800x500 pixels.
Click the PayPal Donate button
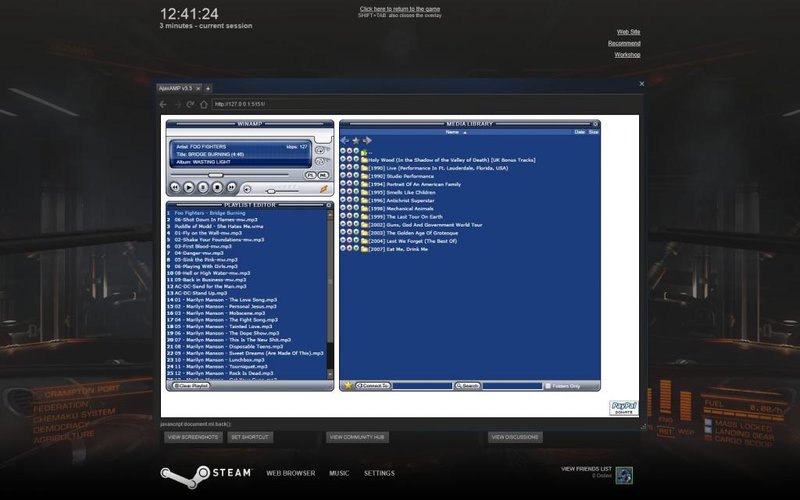click(x=623, y=408)
